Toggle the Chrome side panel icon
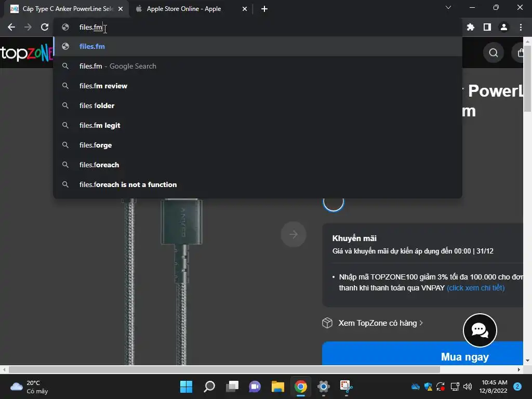Screen dimensions: 532x399 point(487,27)
